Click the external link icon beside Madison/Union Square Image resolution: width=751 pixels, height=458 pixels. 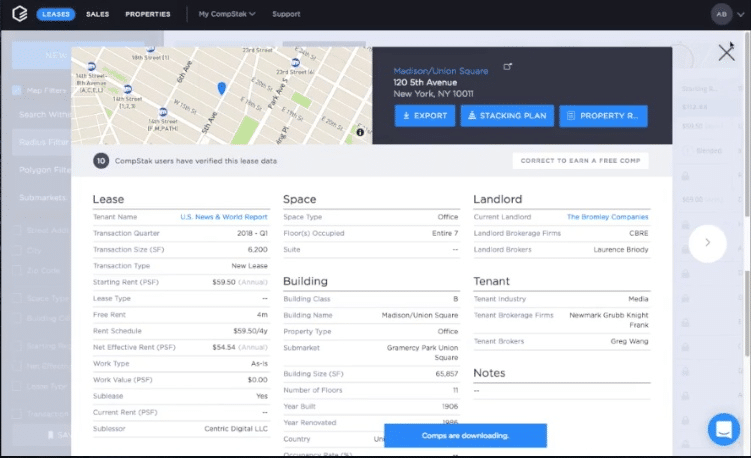(507, 67)
